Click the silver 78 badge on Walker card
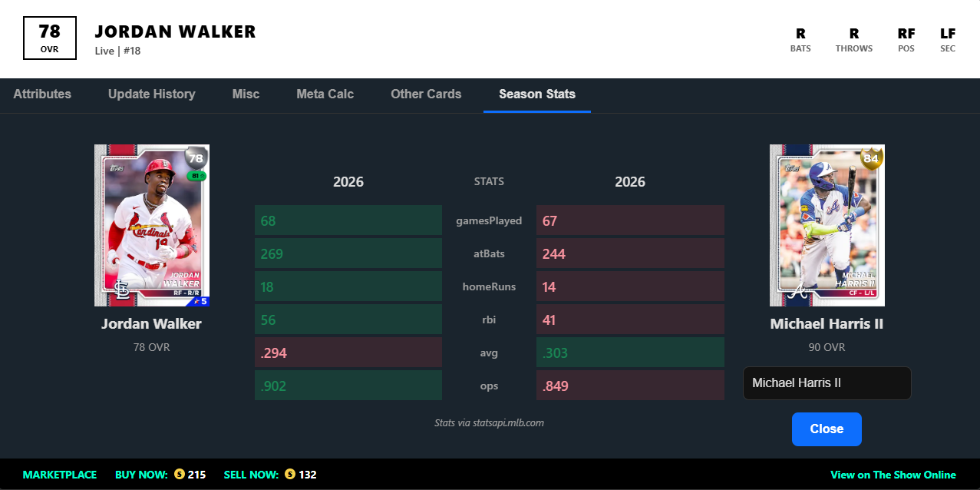This screenshot has width=980, height=490. [x=196, y=158]
